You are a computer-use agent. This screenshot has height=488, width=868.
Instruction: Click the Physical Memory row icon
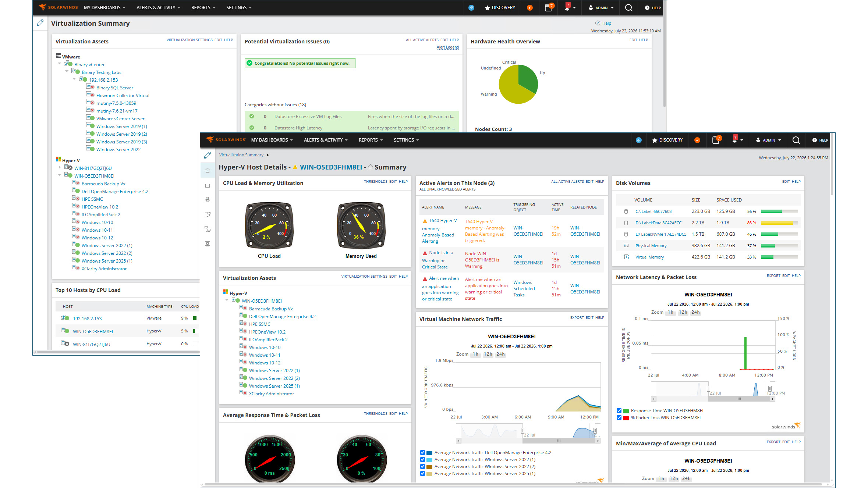click(626, 246)
